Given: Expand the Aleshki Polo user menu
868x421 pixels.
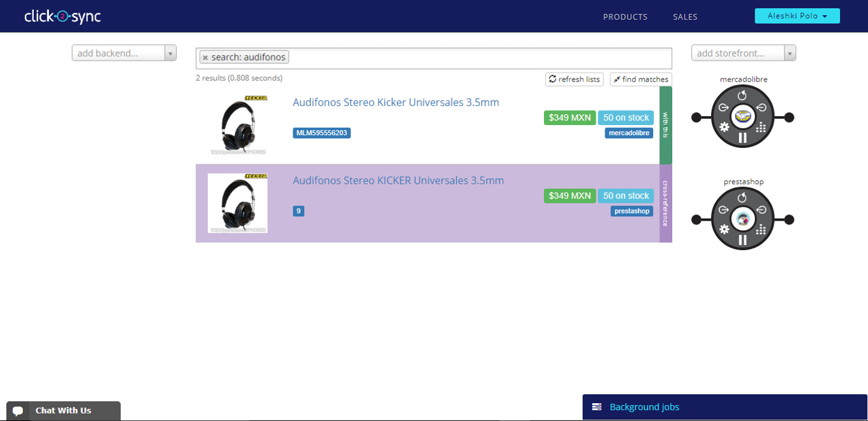Looking at the screenshot, I should pyautogui.click(x=797, y=16).
